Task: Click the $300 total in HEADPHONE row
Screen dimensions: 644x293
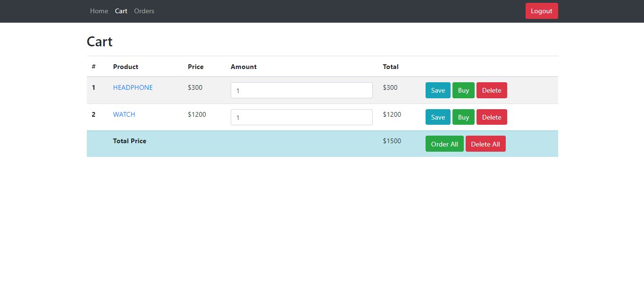Action: 390,87
